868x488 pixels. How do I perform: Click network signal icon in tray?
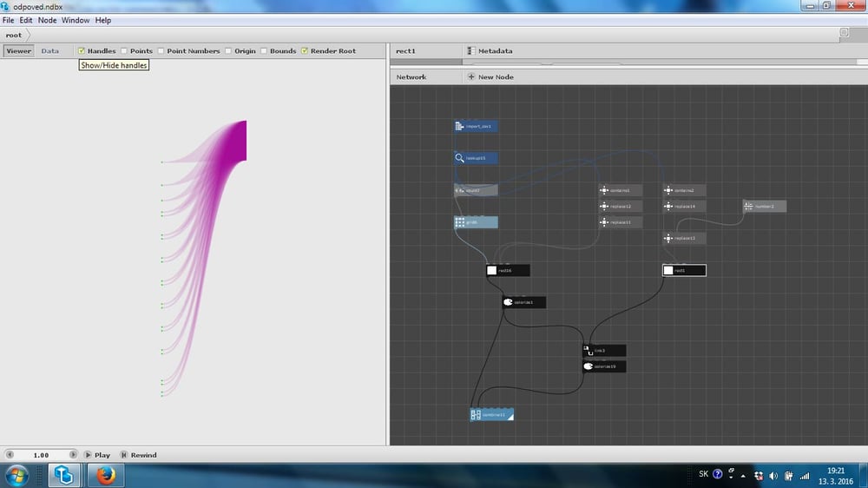805,476
